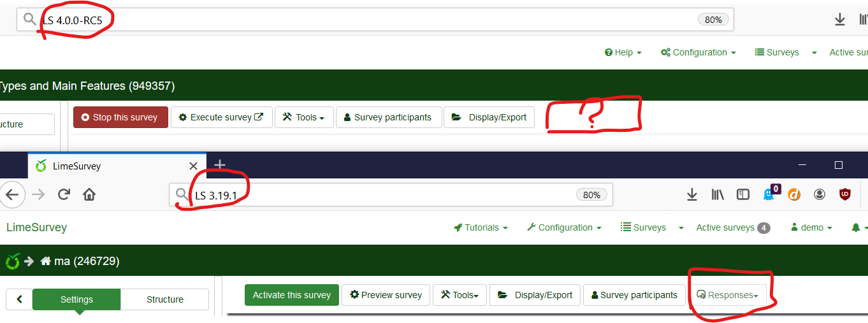Open Display/Export in the LS 4.0.0-RC5 window
The height and width of the screenshot is (323, 868).
tap(489, 117)
